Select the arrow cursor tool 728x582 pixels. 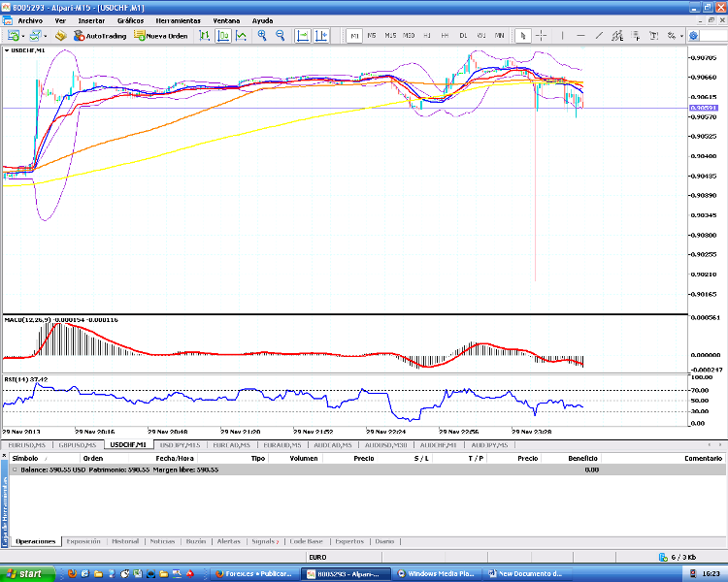click(522, 36)
